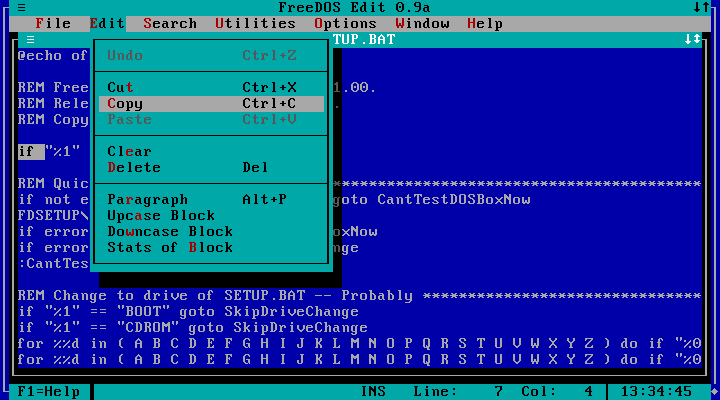Click the '@echo of' line in editor
This screenshot has width=720, height=400.
click(53, 56)
